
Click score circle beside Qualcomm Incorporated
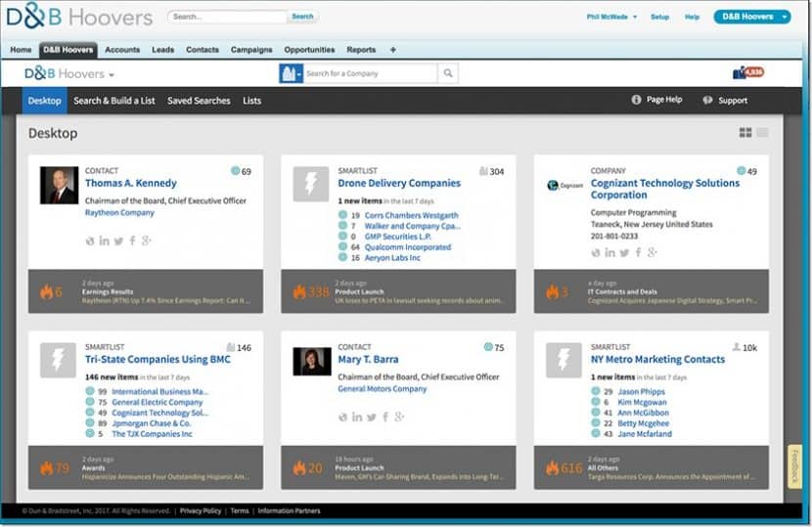[x=342, y=247]
